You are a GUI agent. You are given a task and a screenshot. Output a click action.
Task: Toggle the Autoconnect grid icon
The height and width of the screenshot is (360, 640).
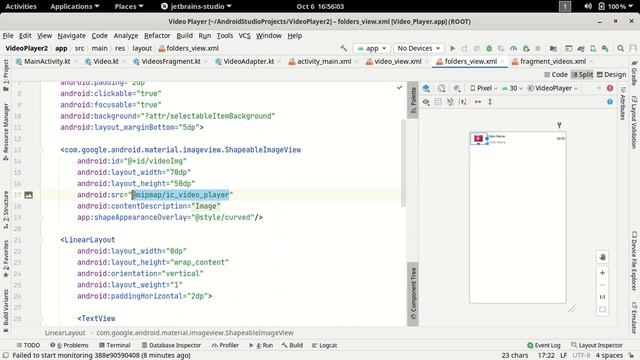438,102
